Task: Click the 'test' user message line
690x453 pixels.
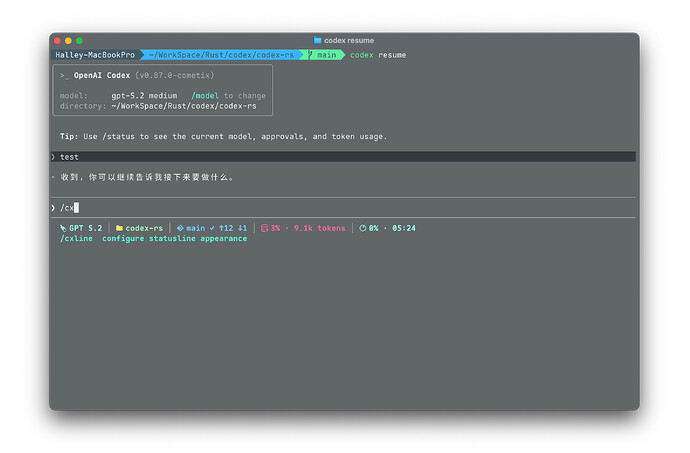Action: pos(344,157)
